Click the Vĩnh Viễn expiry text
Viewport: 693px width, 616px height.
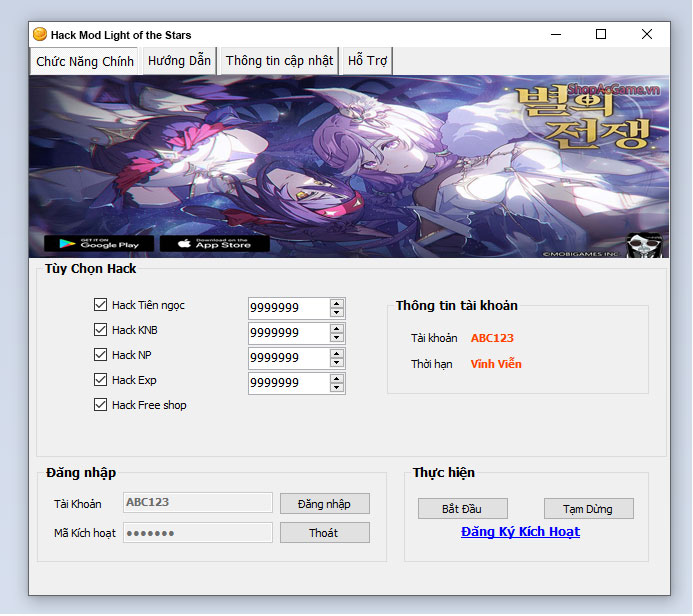[x=496, y=364]
